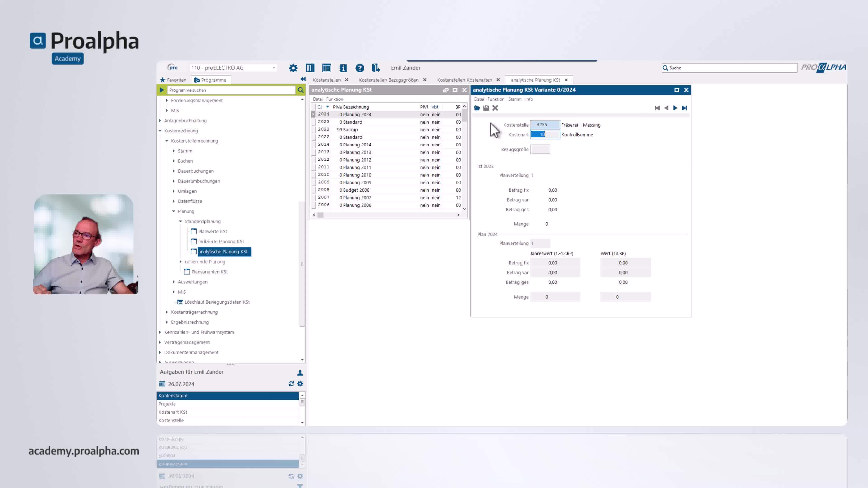Click the open folder icon in Variante window

(x=477, y=108)
